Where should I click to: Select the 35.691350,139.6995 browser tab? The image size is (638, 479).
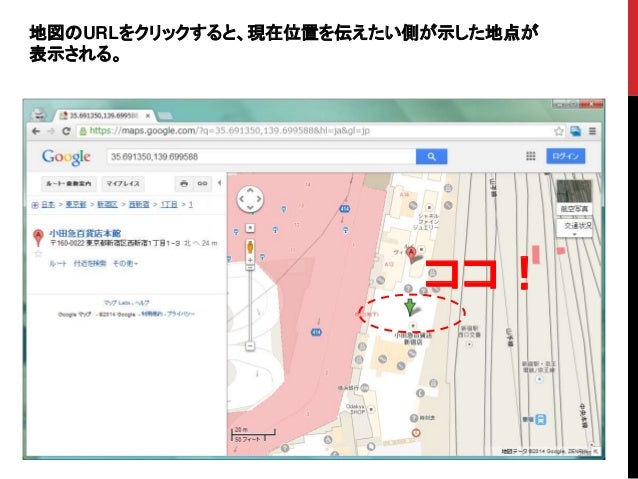click(104, 116)
